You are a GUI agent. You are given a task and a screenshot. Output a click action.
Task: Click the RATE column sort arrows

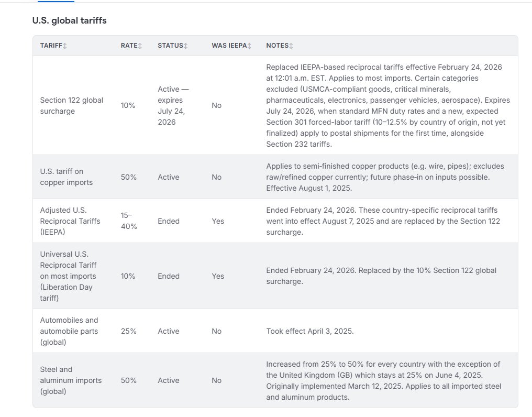(x=140, y=46)
